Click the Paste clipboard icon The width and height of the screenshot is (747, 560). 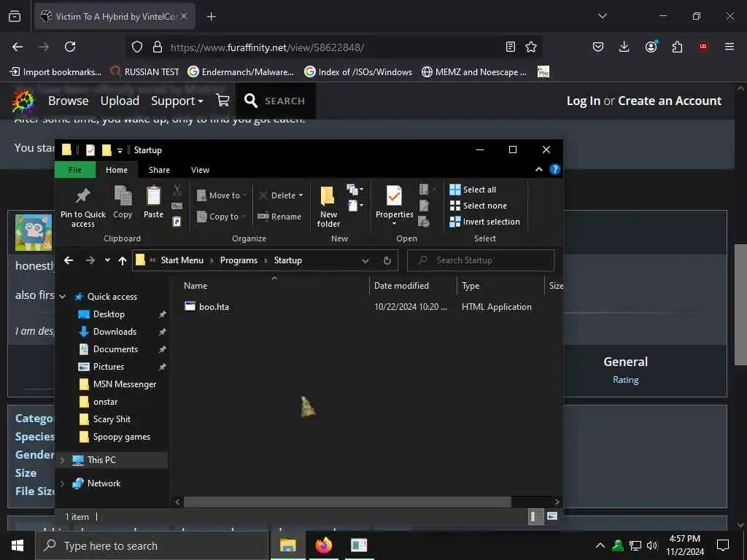pos(153,203)
